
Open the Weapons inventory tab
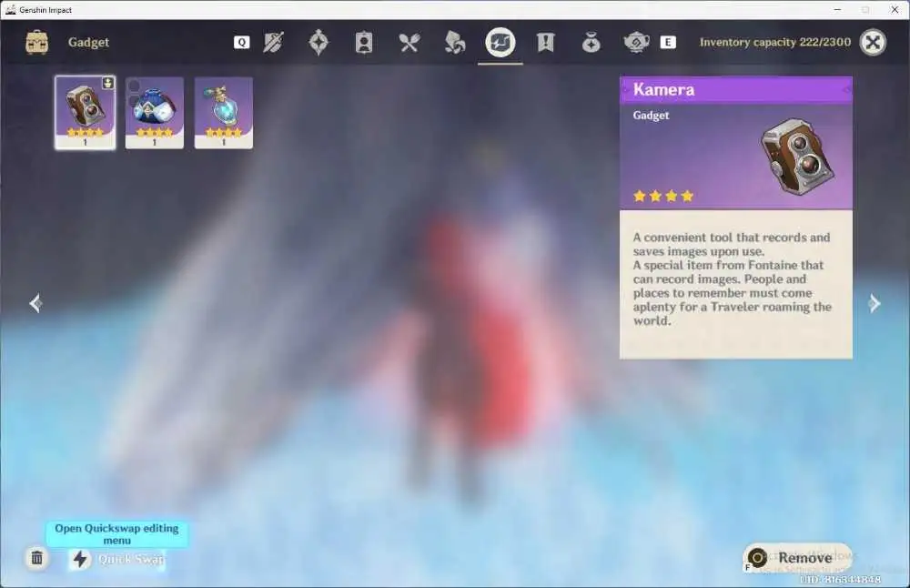(273, 43)
